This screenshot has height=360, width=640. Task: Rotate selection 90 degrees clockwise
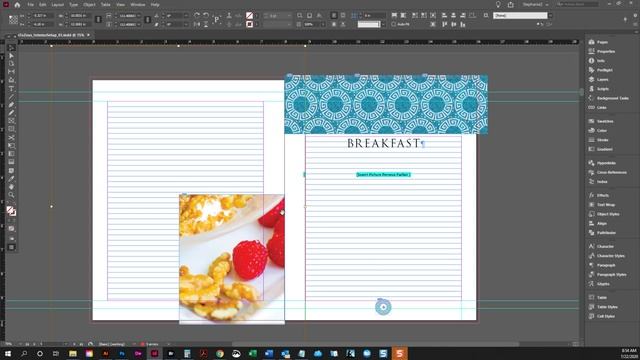[197, 15]
